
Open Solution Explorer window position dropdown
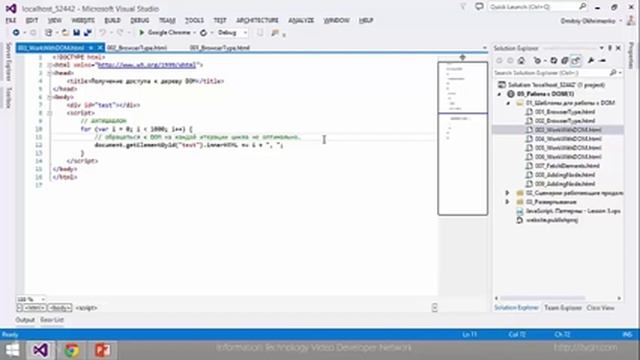(602, 48)
